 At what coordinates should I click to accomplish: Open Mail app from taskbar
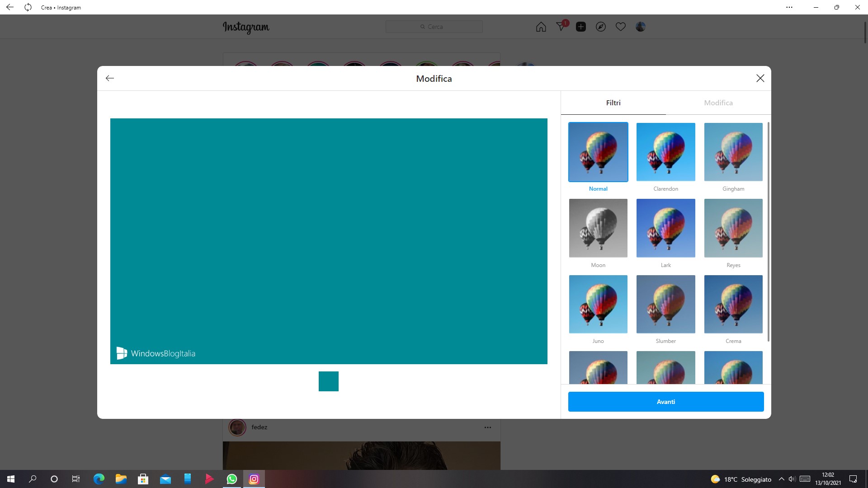(165, 479)
